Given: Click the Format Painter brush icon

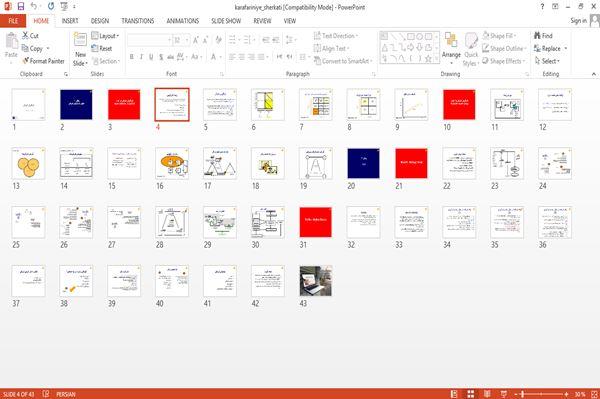Looking at the screenshot, I should (26, 61).
